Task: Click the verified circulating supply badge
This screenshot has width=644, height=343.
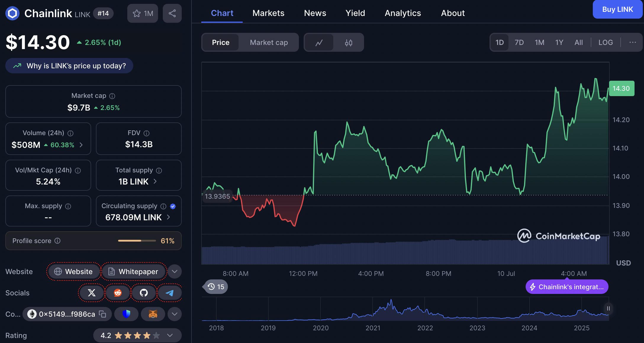Action: [173, 206]
